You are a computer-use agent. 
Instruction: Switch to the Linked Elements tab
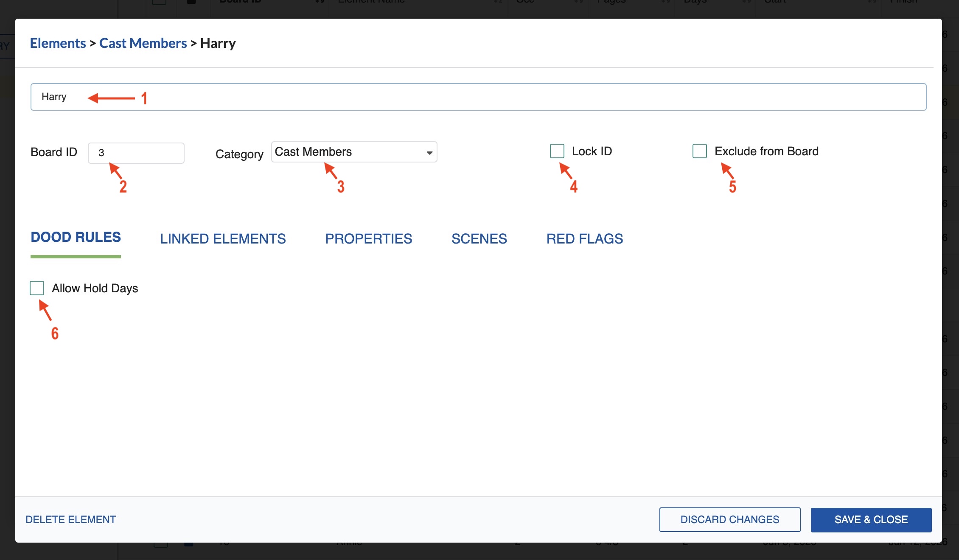[x=223, y=239]
